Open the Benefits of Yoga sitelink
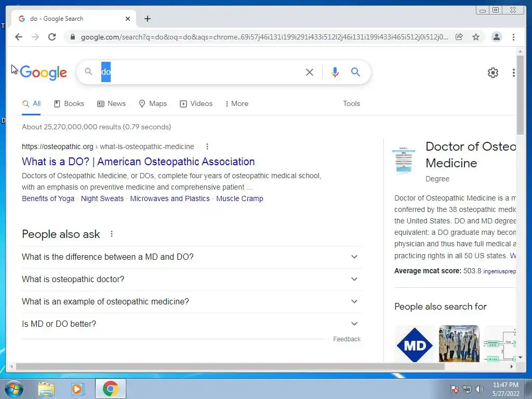Screen dimensions: 532x399 click(x=48, y=198)
